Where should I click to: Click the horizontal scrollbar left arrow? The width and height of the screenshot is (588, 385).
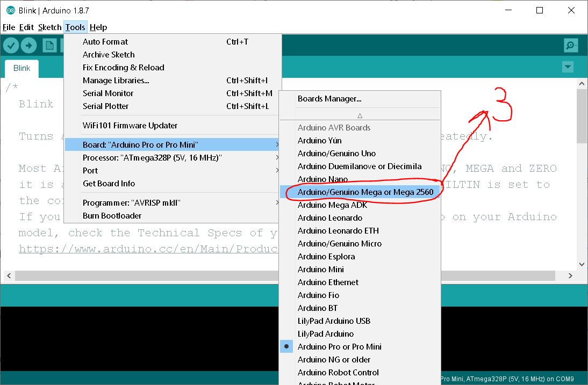[9, 275]
